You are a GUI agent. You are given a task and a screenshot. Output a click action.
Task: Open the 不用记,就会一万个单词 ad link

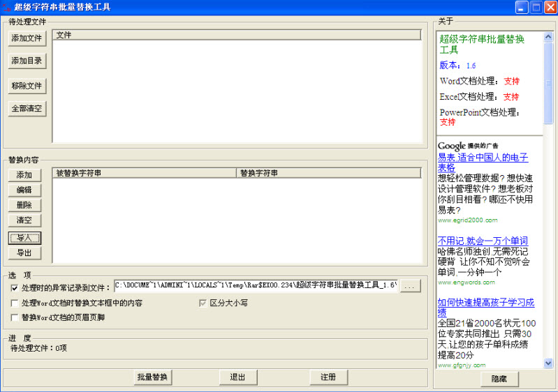(483, 241)
